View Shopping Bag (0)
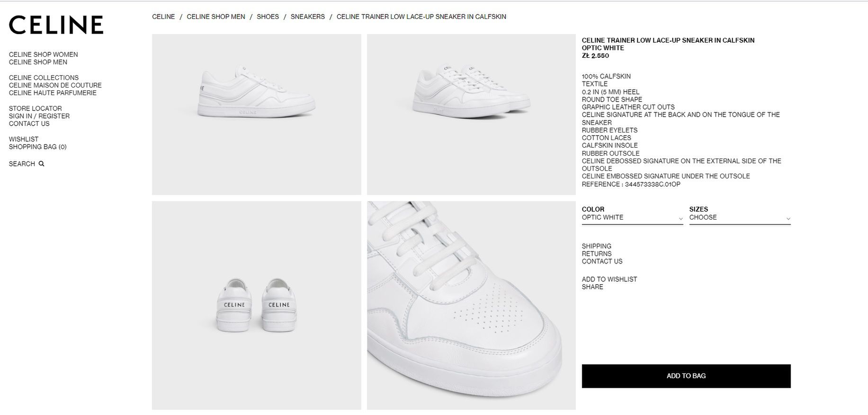The width and height of the screenshot is (868, 415). [38, 147]
